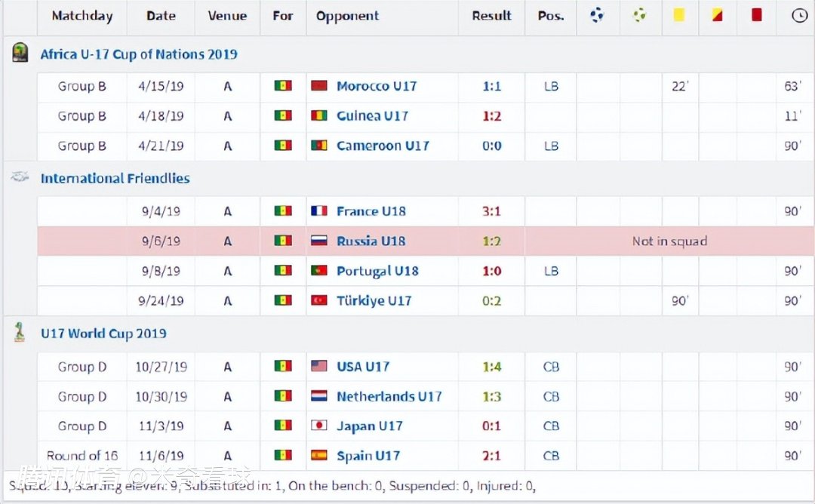Click the yellow card column header icon
The width and height of the screenshot is (815, 504).
tap(679, 15)
